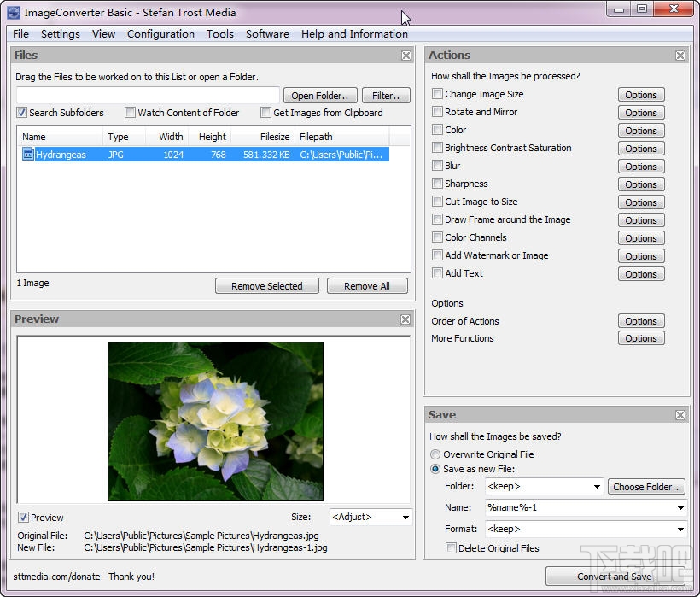Click the Convert and Save button
This screenshot has height=597, width=700.
(x=616, y=577)
